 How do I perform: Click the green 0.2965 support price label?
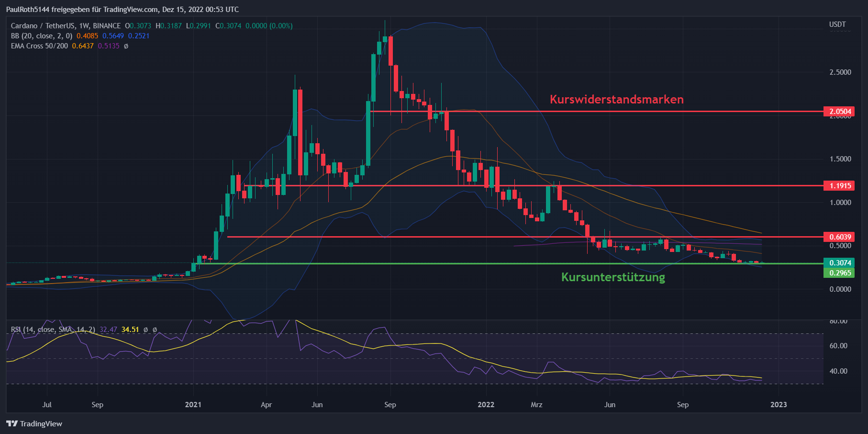coord(839,273)
